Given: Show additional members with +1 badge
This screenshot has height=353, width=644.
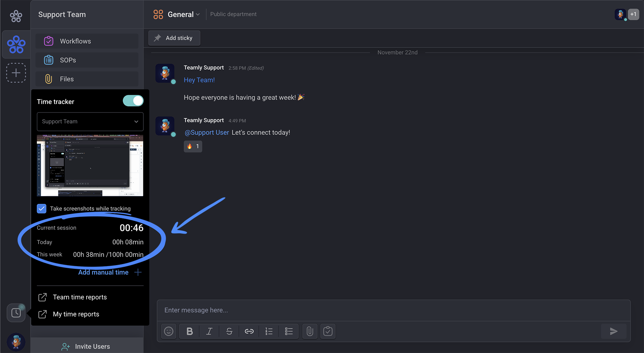Looking at the screenshot, I should pos(634,14).
